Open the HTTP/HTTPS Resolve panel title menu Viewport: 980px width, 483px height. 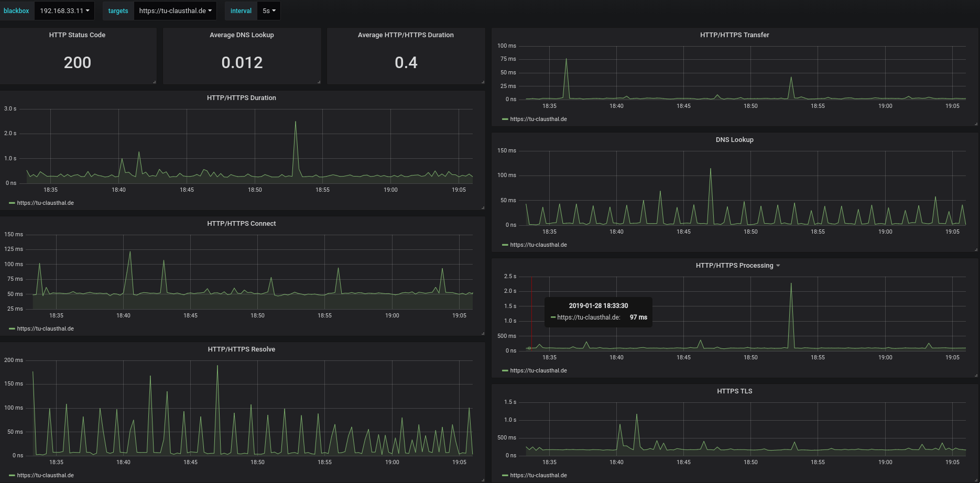pos(241,349)
